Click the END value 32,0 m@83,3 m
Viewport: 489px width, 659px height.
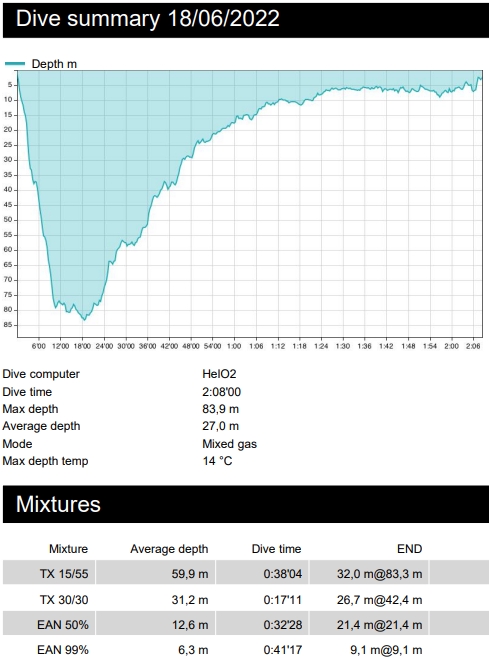point(379,574)
